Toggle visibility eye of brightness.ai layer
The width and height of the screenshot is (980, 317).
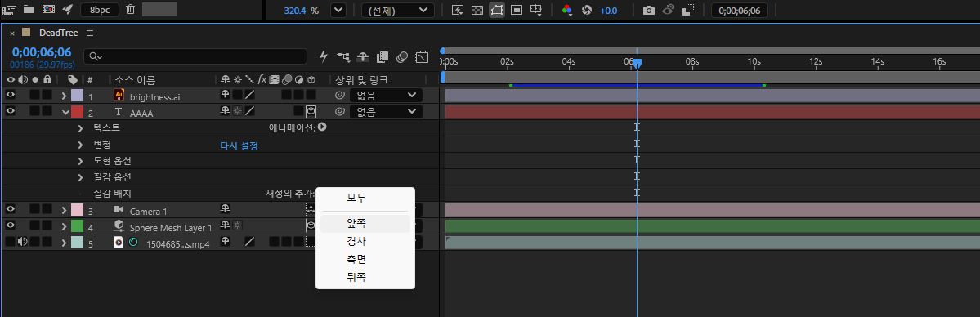click(x=11, y=95)
